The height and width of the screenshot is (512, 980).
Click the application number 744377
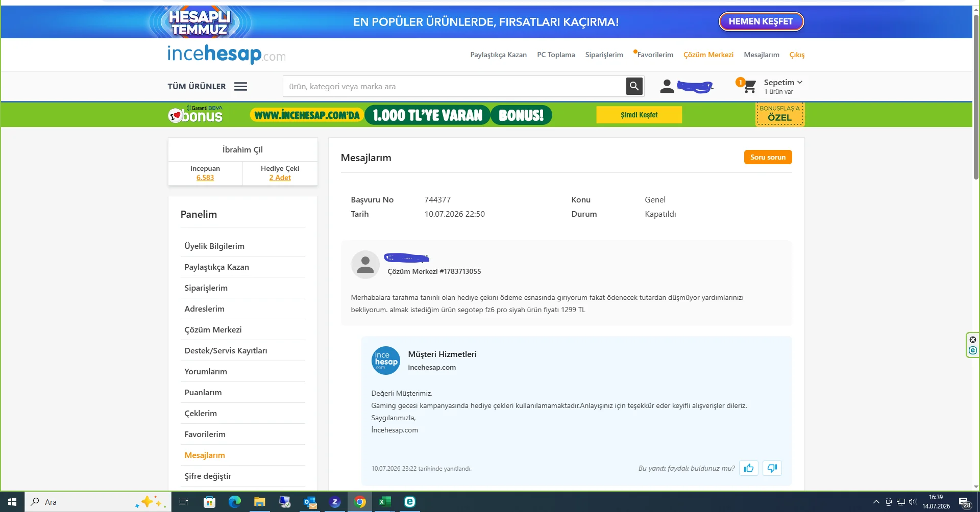pos(437,199)
